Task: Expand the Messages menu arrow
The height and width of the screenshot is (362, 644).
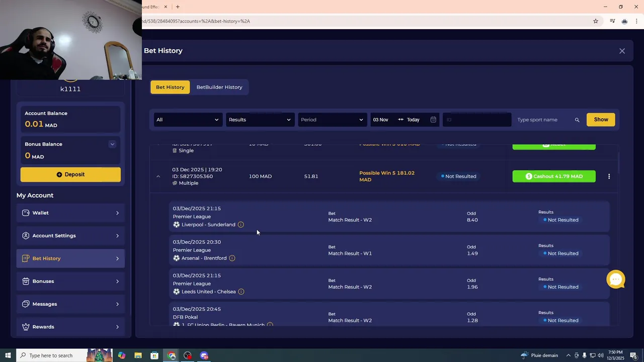Action: pos(117,304)
